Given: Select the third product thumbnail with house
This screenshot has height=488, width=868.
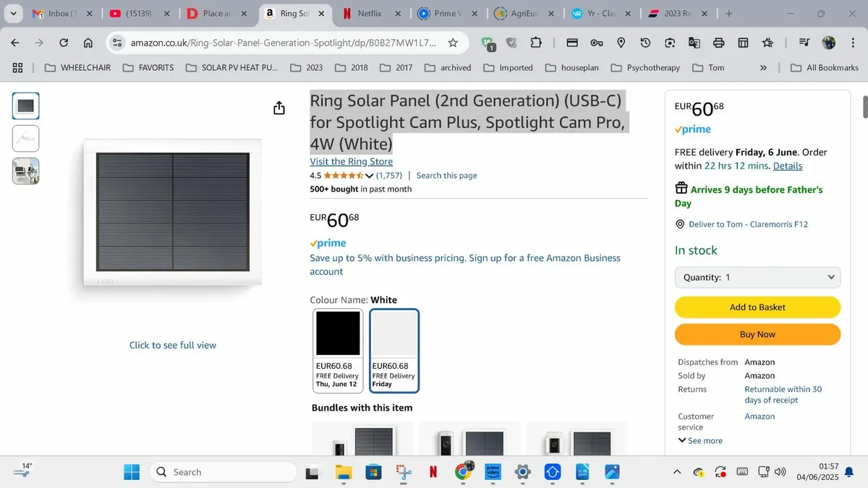Looking at the screenshot, I should click(26, 171).
